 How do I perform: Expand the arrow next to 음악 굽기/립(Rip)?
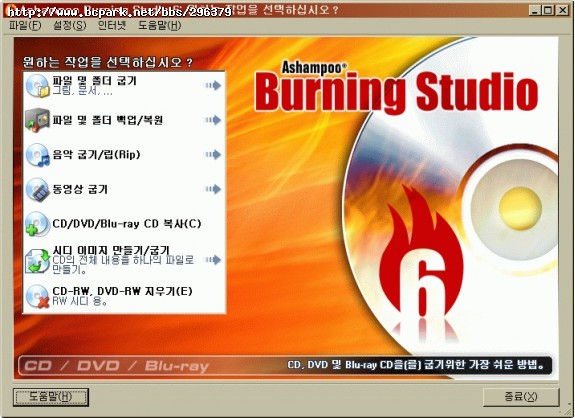tap(213, 154)
